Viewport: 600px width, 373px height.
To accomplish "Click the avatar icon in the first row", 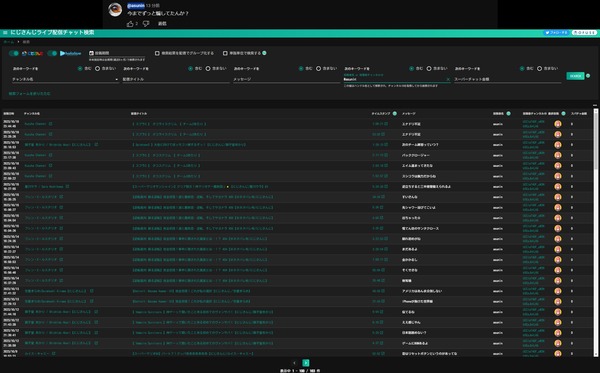I will coord(558,124).
